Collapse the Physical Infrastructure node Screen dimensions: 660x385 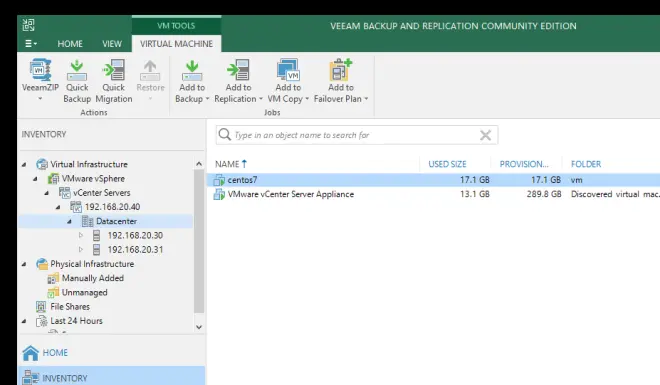click(24, 264)
